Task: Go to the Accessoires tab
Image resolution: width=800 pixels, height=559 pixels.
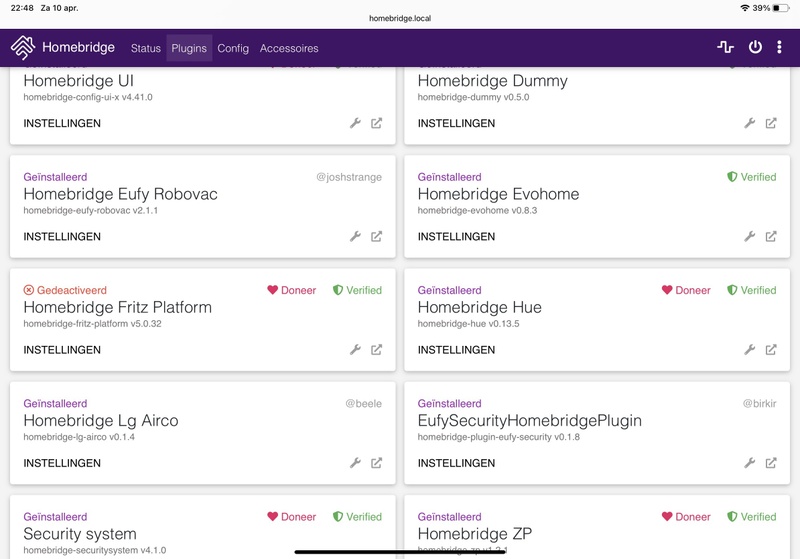Action: point(289,48)
